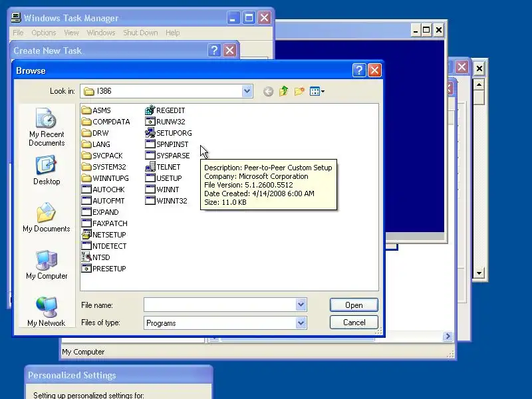Go to My Recent Documents place
The width and height of the screenshot is (532, 399).
(47, 127)
